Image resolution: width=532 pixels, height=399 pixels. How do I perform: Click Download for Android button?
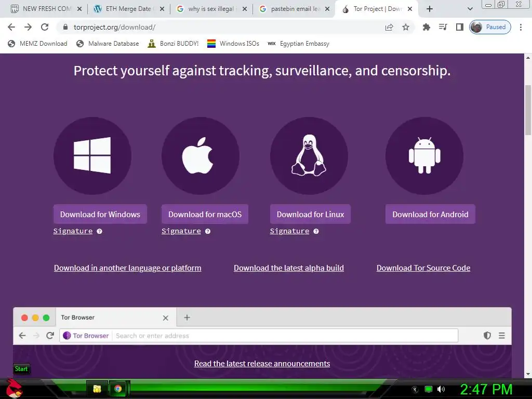pyautogui.click(x=430, y=214)
